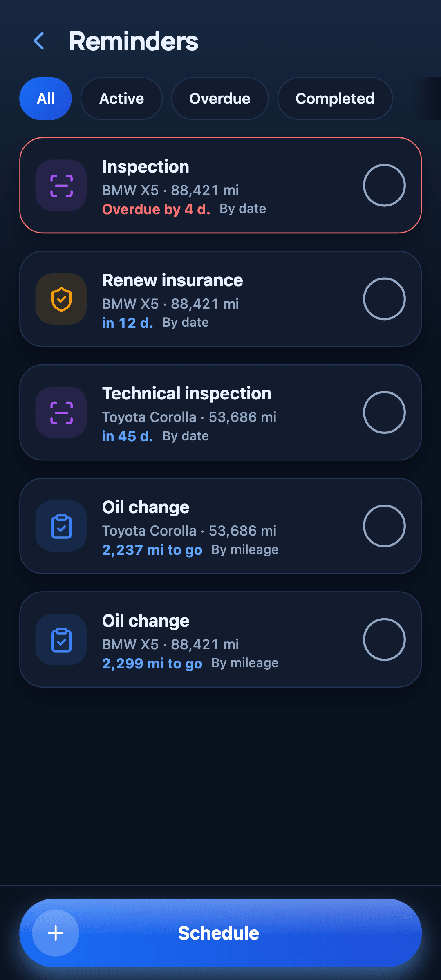The width and height of the screenshot is (441, 980).
Task: Select the All filter tab
Action: point(45,99)
